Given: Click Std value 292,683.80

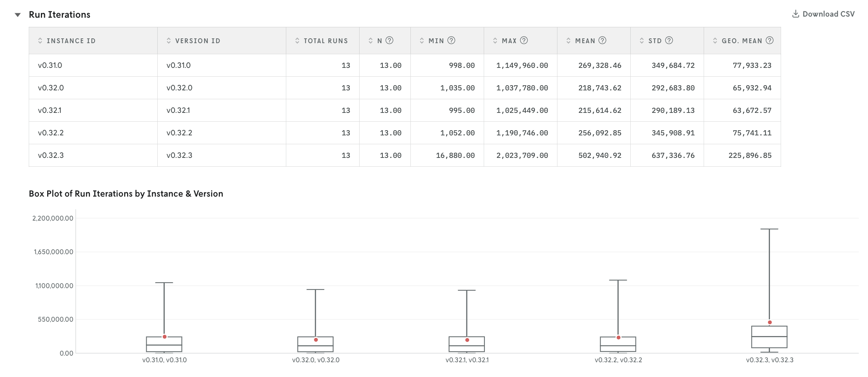Looking at the screenshot, I should pos(673,88).
